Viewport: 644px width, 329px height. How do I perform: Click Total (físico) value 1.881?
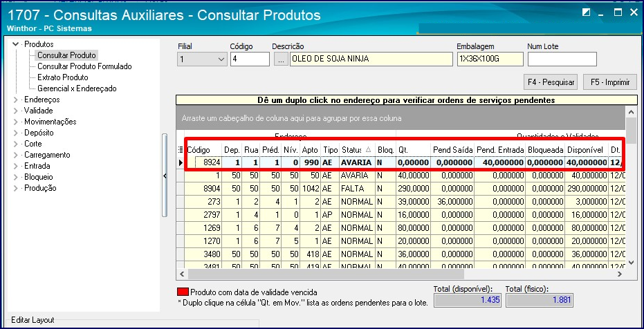(539, 300)
